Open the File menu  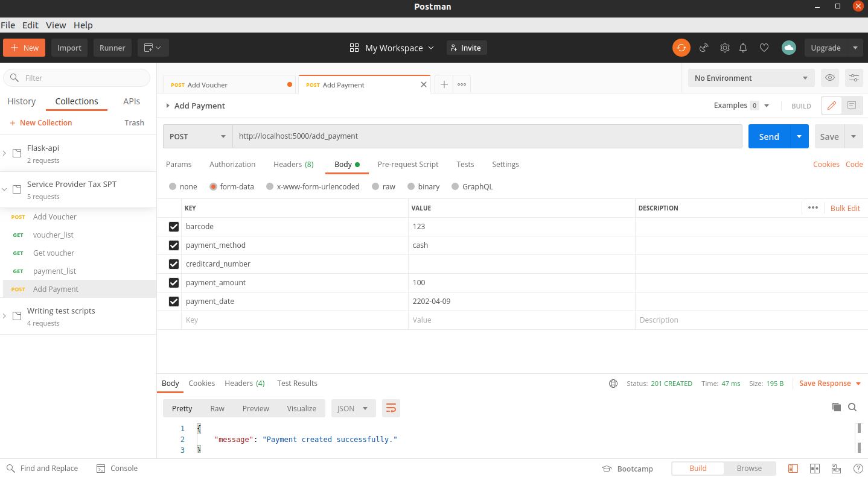click(8, 25)
